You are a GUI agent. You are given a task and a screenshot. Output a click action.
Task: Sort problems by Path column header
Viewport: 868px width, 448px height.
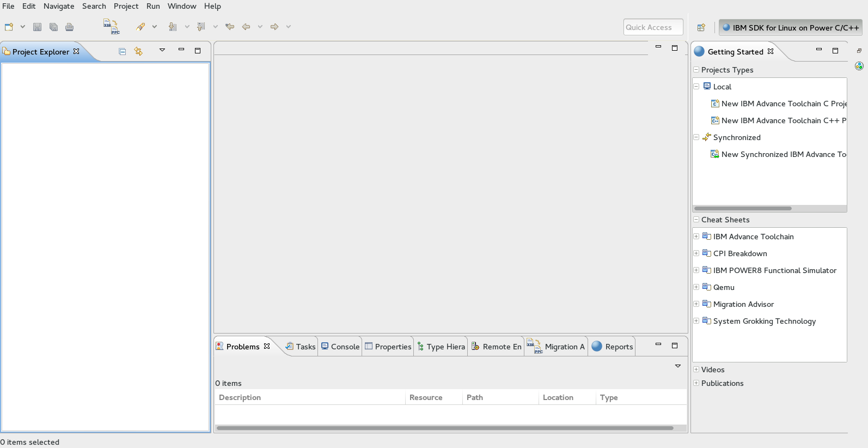[x=500, y=397]
